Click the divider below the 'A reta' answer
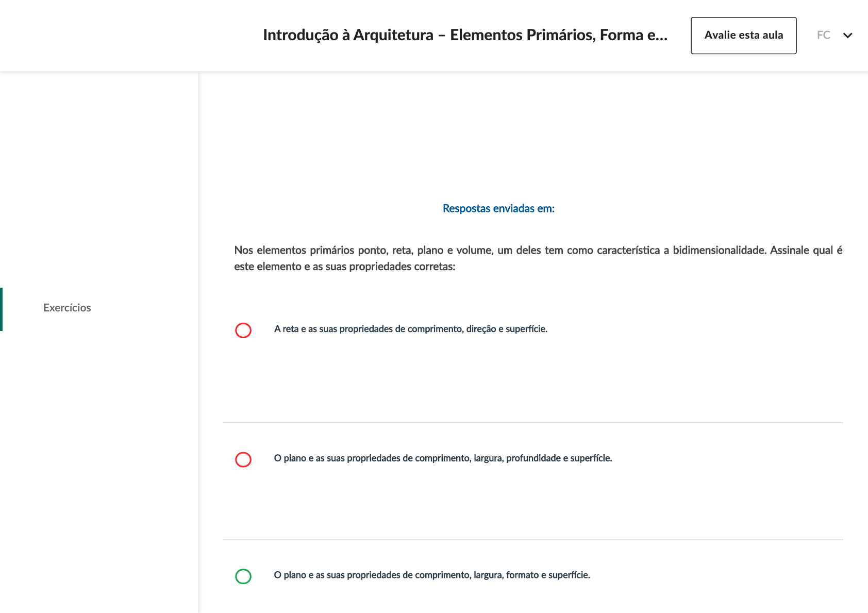 (532, 423)
